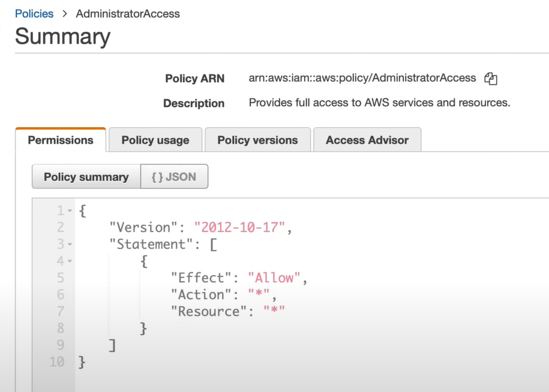This screenshot has height=392, width=549.
Task: Click the Policy ARN label
Action: tap(194, 79)
